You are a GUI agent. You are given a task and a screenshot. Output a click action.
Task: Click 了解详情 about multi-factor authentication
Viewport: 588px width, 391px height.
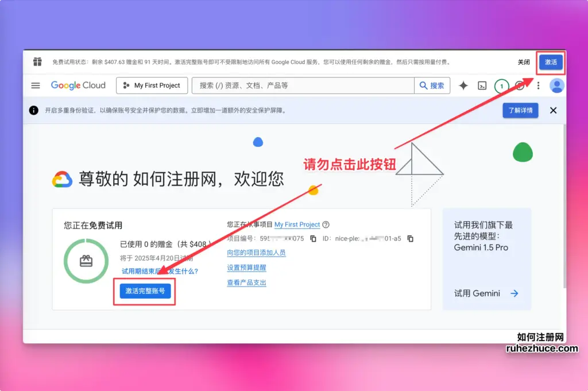pyautogui.click(x=520, y=110)
